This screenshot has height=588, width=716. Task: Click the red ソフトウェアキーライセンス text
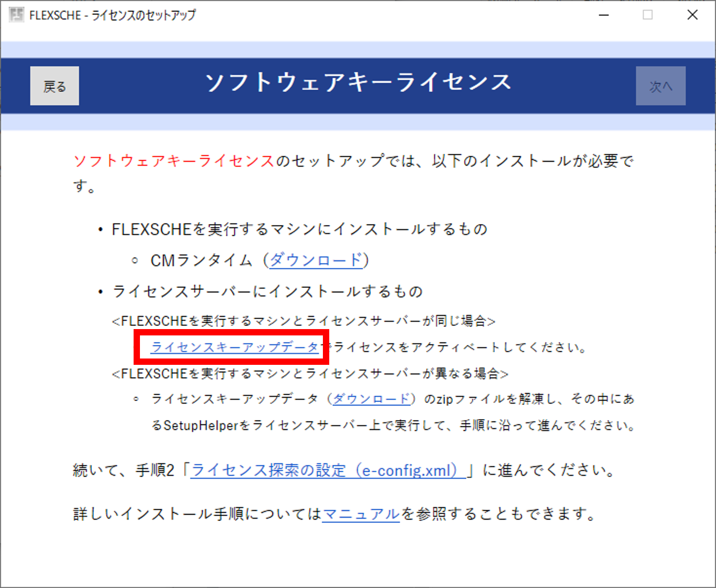click(x=174, y=161)
